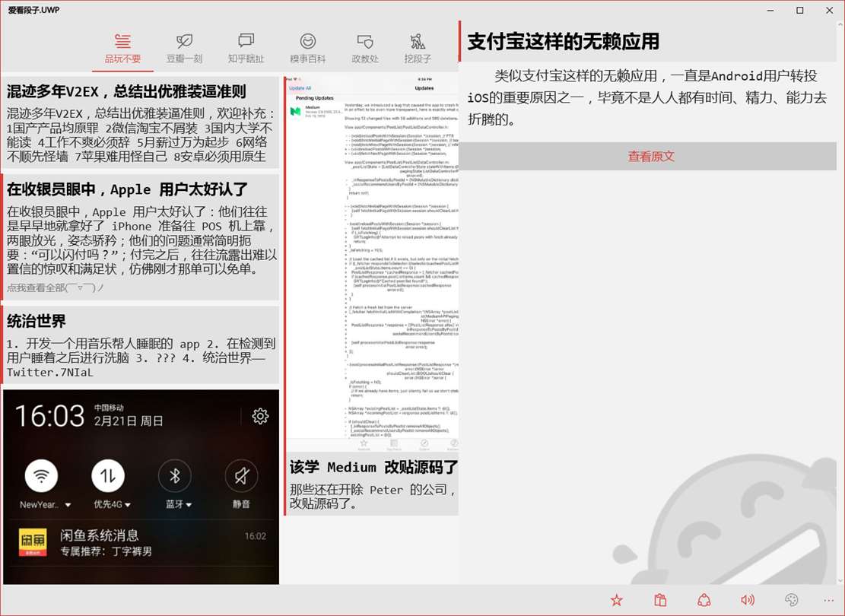Switch to the 品玩不要 tab
Image resolution: width=845 pixels, height=616 pixels.
[x=122, y=49]
